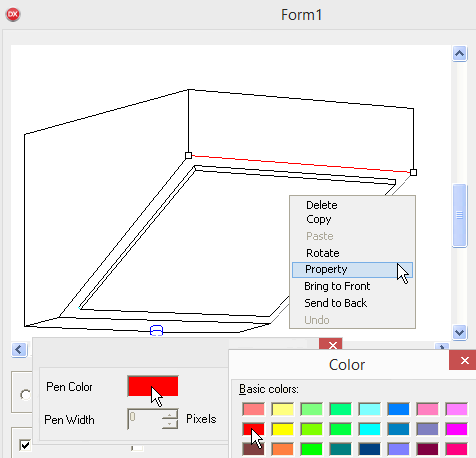Click the Pen Width input field

145,419
